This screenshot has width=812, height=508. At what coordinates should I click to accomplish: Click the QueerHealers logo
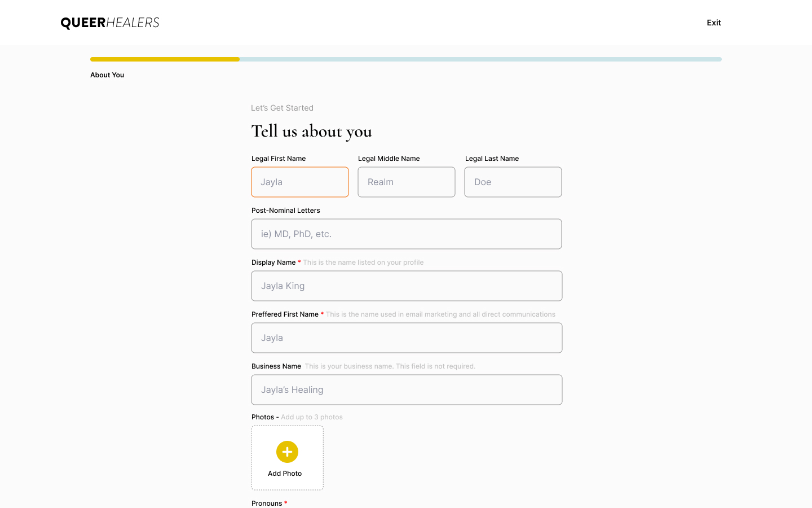pos(110,23)
